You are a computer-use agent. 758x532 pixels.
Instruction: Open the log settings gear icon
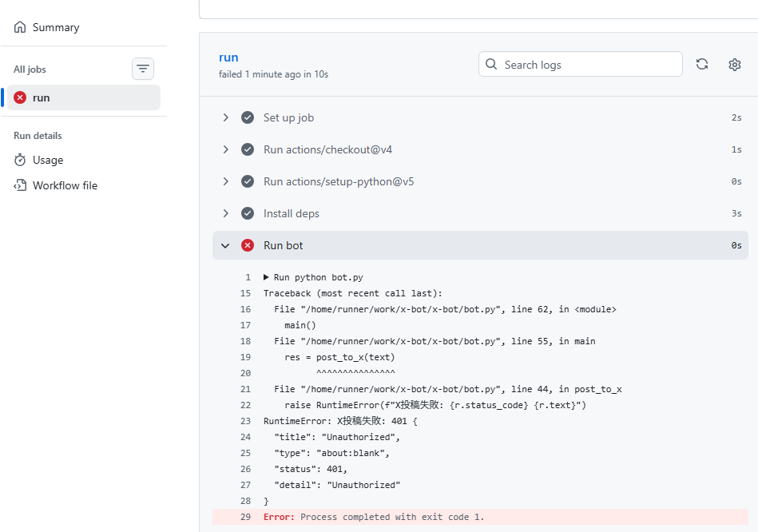point(735,65)
